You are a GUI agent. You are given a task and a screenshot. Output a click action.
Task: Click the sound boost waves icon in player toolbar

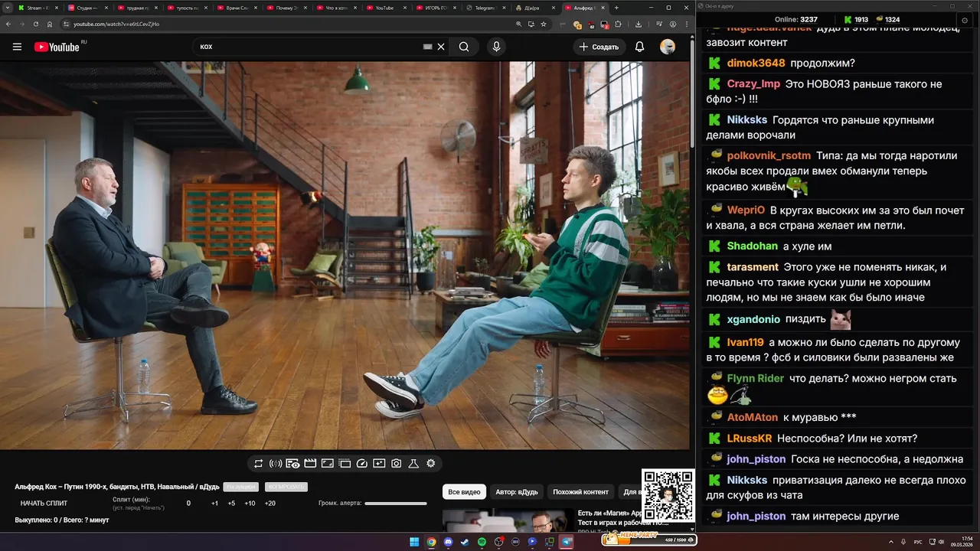[276, 463]
